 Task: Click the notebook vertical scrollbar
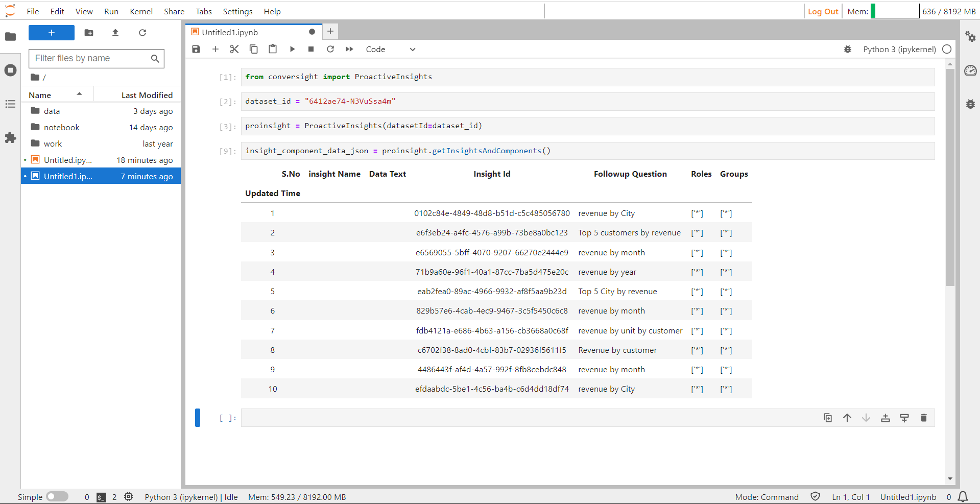click(950, 178)
